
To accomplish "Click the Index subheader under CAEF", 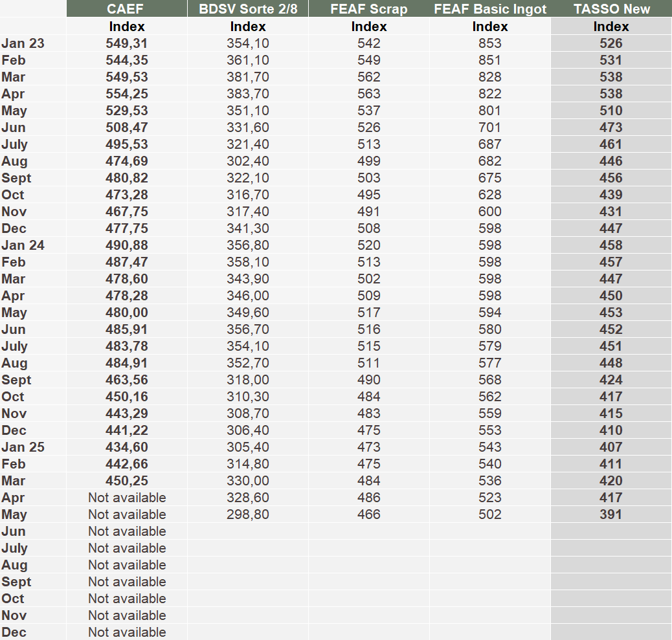I will coord(127,27).
